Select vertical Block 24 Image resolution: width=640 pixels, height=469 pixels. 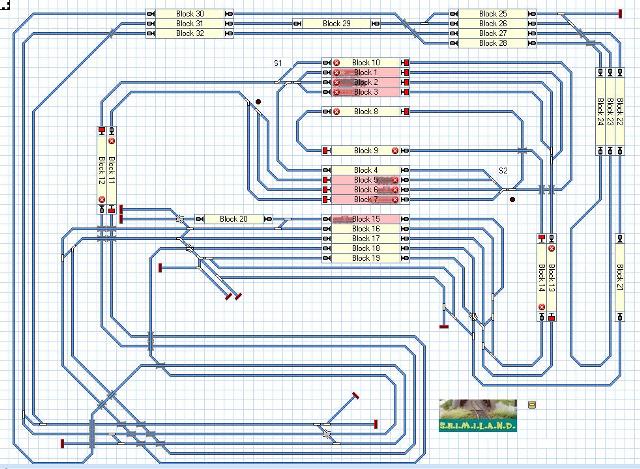(600, 111)
